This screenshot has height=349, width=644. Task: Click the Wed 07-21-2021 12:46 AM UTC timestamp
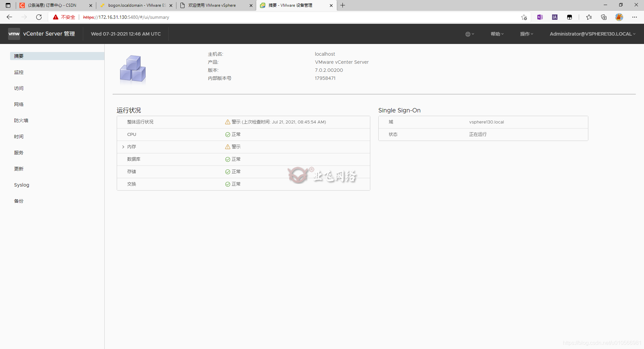click(126, 34)
